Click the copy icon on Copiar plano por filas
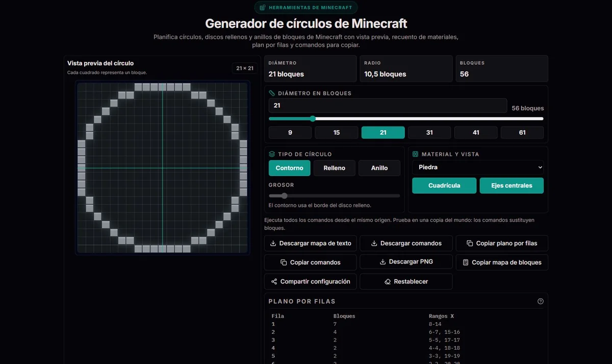The image size is (612, 364). (470, 243)
